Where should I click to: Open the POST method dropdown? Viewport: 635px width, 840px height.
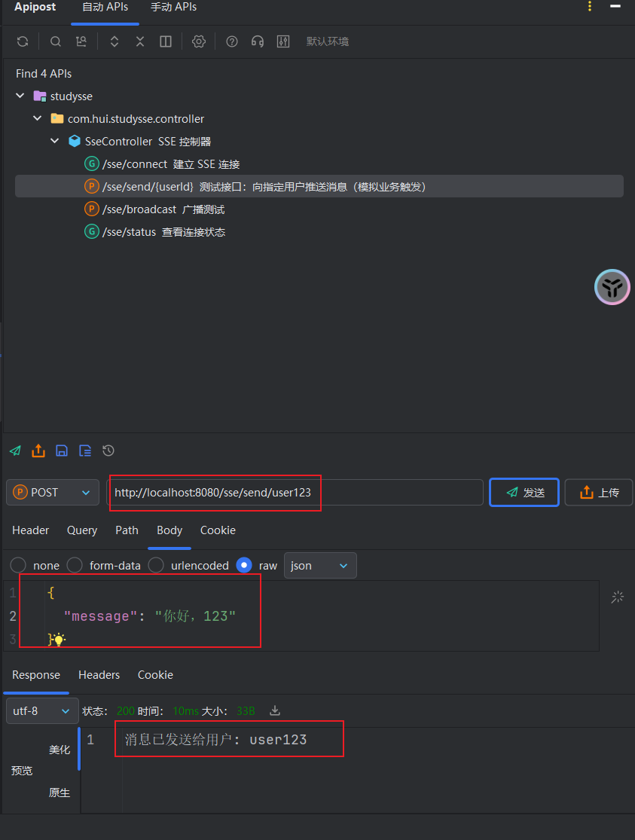click(x=53, y=492)
